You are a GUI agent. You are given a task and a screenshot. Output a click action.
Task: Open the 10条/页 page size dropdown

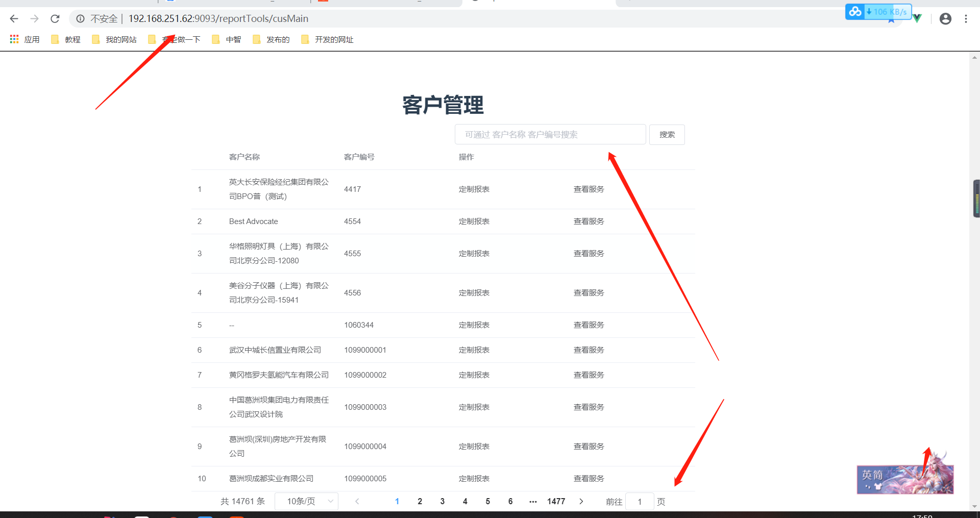[306, 502]
